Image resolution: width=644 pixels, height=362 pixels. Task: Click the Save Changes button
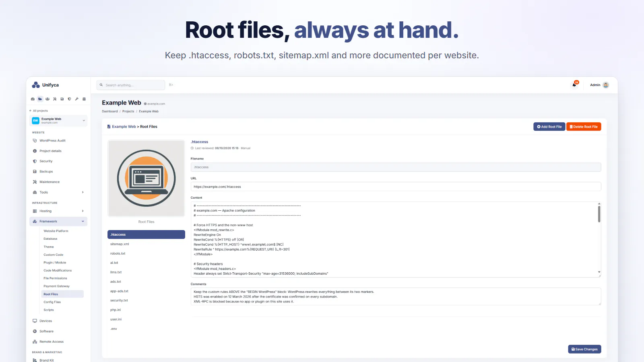click(x=584, y=349)
